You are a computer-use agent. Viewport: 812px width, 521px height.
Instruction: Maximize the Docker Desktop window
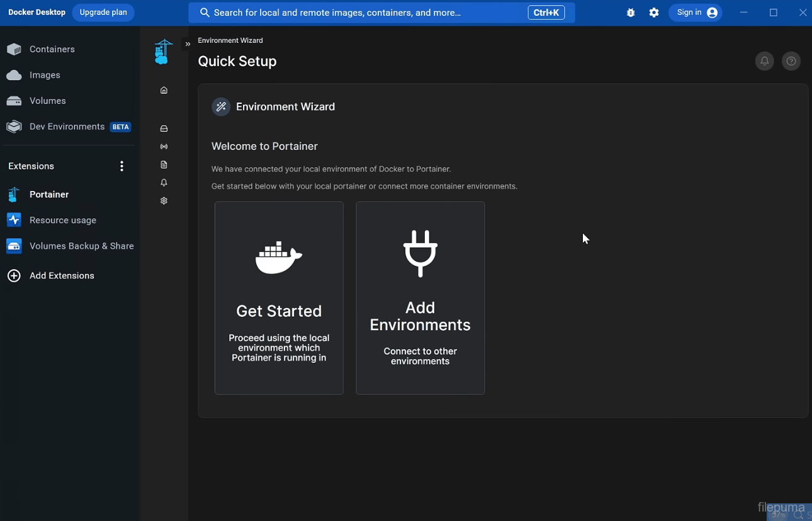coord(774,13)
